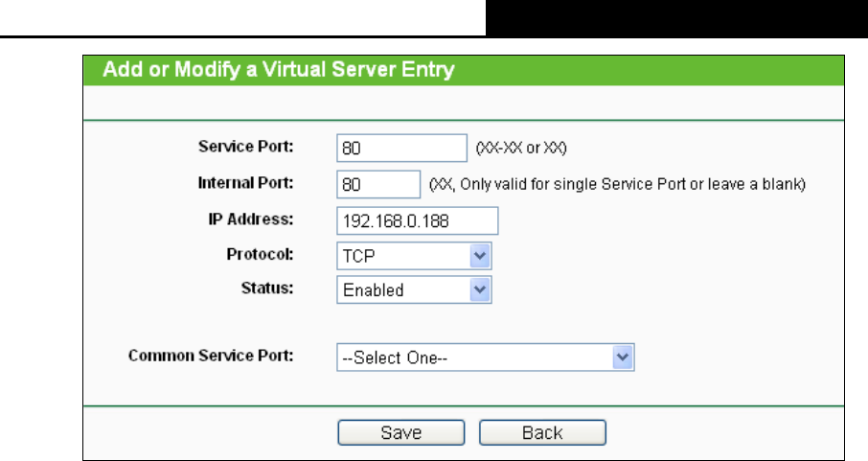The height and width of the screenshot is (461, 868).
Task: Click the Internal Port input field
Action: [378, 185]
